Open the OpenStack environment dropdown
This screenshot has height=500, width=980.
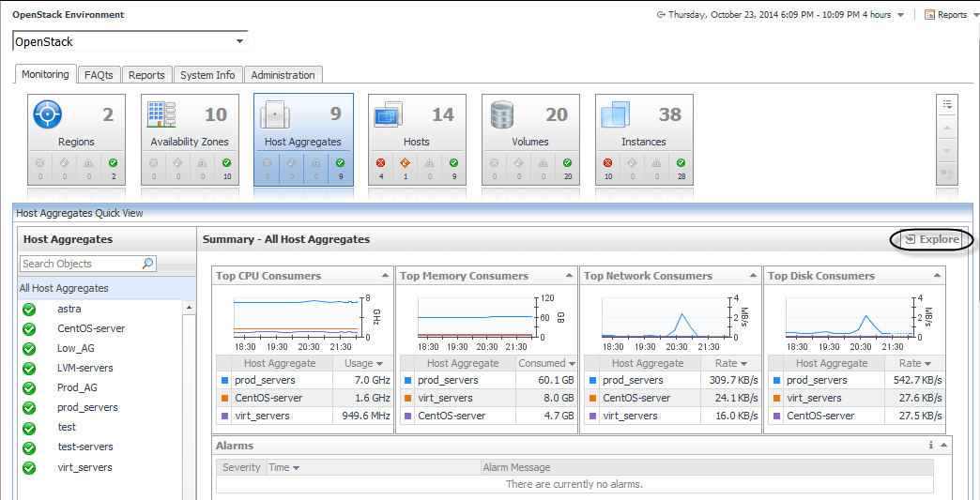[240, 41]
